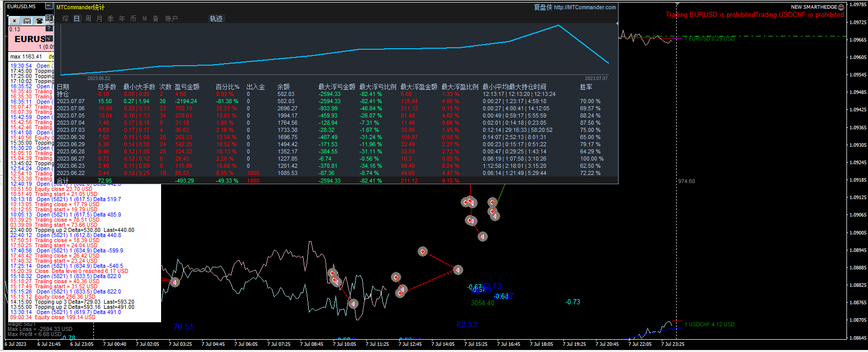Select the 账户 account tab

[x=171, y=18]
